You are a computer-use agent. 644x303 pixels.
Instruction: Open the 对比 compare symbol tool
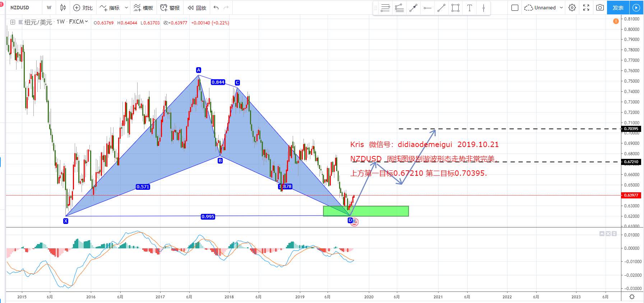[x=83, y=8]
